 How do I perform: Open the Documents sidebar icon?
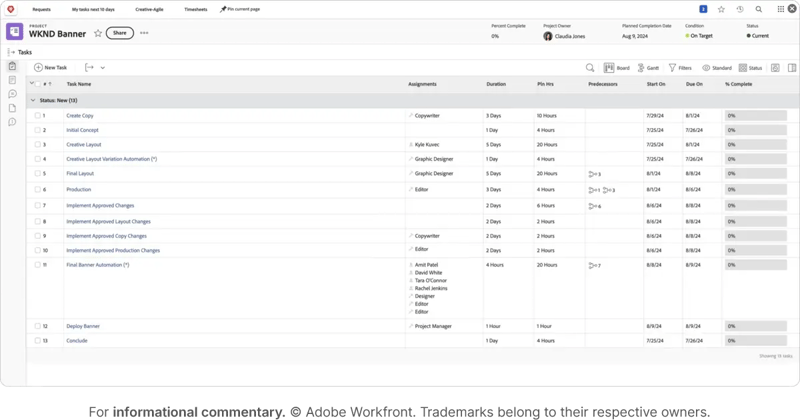[12, 108]
